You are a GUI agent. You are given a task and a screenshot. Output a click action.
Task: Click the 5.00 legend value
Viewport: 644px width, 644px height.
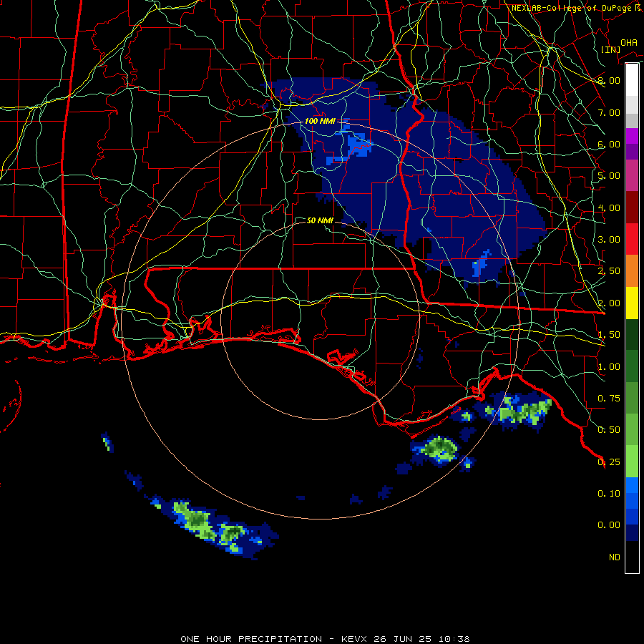[608, 176]
